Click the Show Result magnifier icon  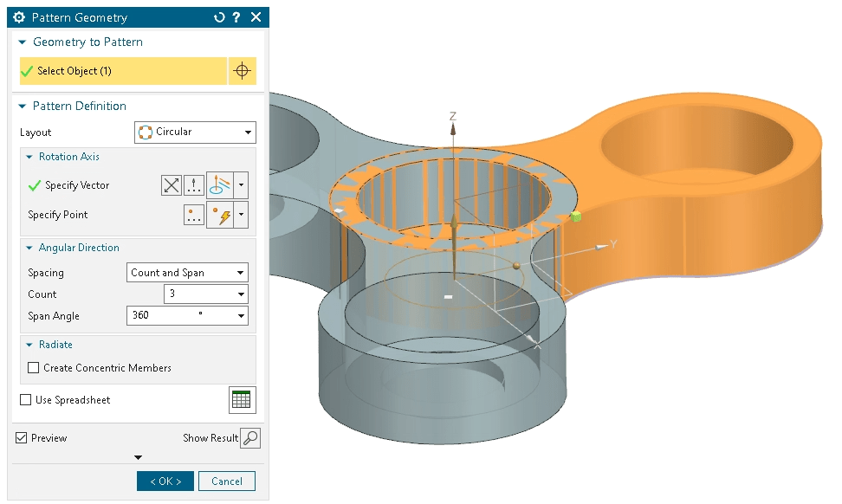pyautogui.click(x=250, y=438)
